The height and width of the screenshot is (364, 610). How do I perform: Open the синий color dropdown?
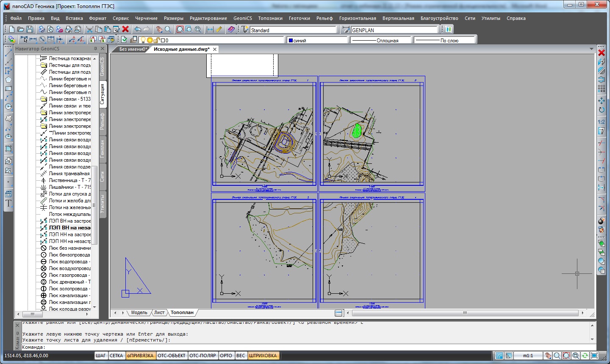tap(318, 40)
